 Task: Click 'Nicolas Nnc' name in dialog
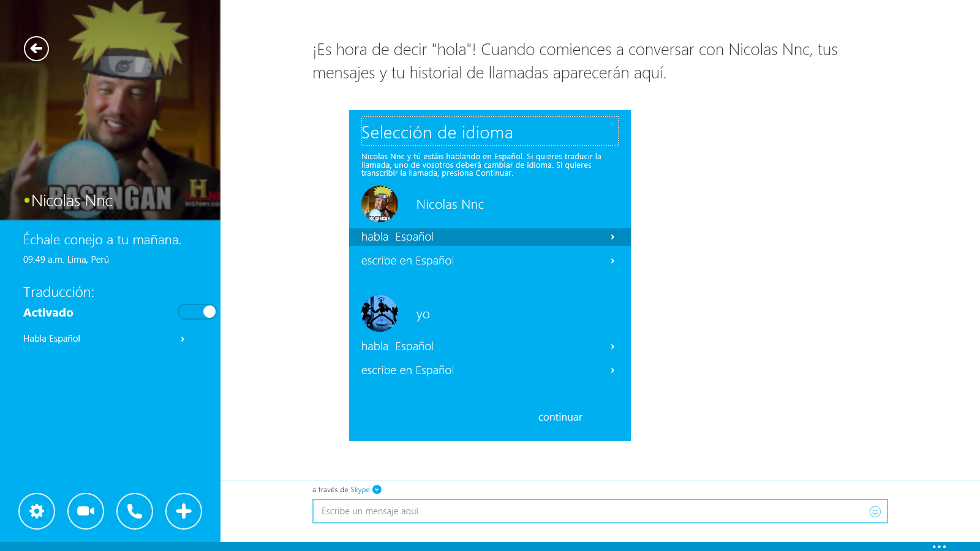[450, 204]
